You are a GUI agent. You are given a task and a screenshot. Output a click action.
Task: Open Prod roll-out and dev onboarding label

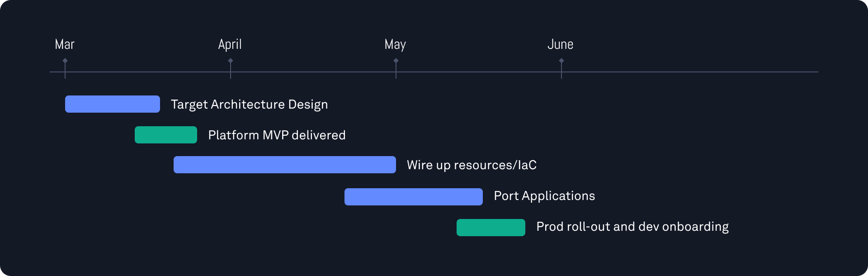pyautogui.click(x=632, y=227)
